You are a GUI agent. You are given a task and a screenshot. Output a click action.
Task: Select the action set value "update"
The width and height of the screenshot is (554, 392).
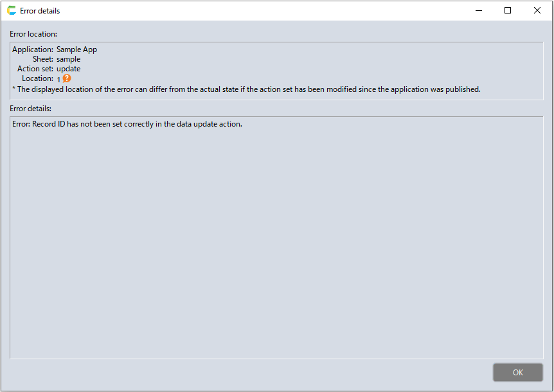[68, 69]
